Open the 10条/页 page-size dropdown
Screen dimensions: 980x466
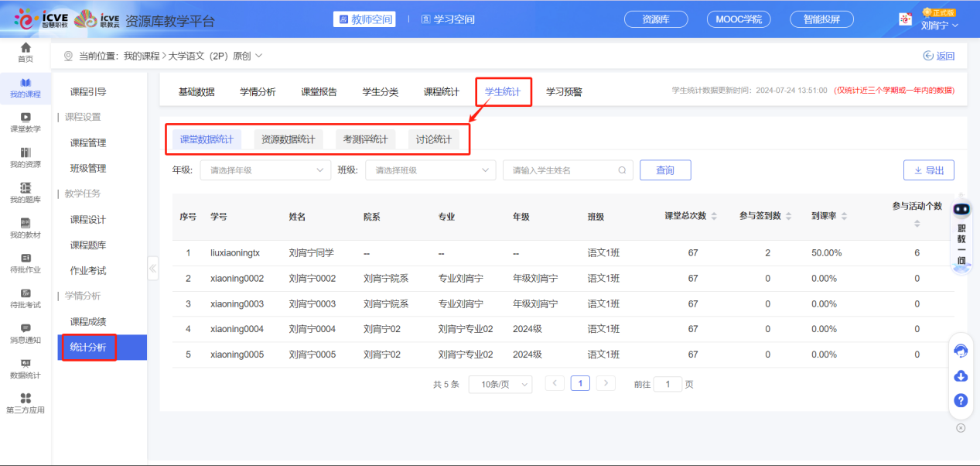click(500, 383)
